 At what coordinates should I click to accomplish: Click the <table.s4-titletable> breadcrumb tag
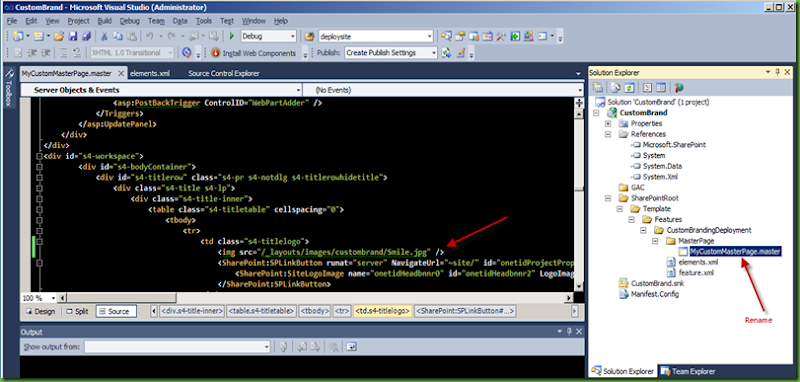coord(261,311)
